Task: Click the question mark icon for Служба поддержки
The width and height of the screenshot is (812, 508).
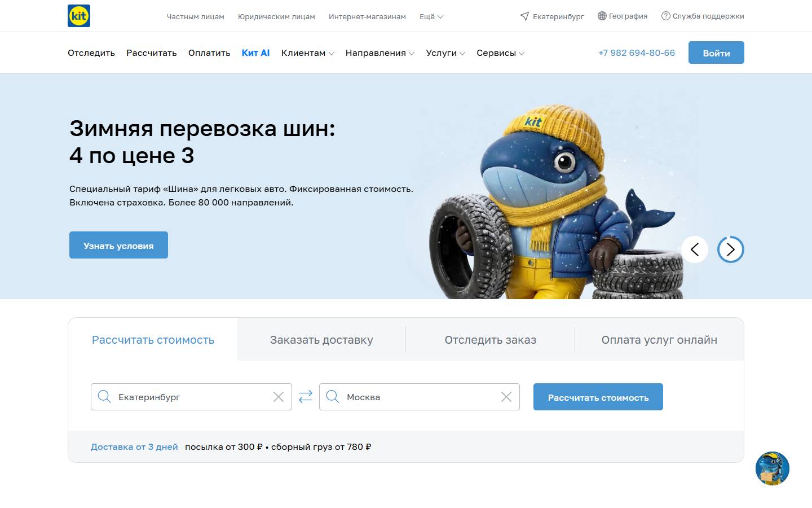Action: (x=666, y=16)
